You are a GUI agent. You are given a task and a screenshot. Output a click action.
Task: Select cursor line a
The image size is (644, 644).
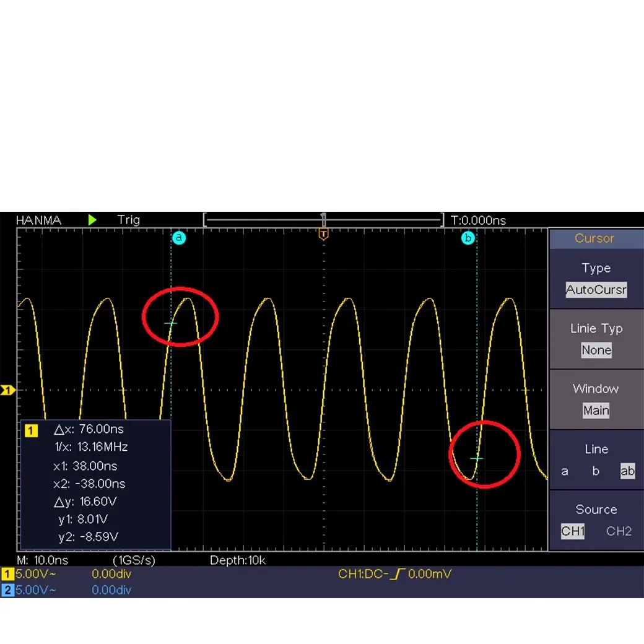565,471
